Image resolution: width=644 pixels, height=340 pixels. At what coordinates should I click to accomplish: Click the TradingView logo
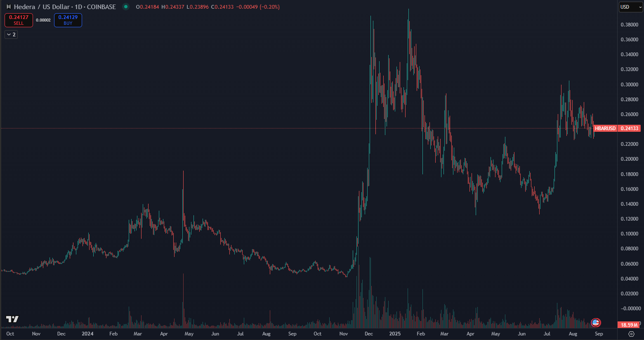(12, 319)
